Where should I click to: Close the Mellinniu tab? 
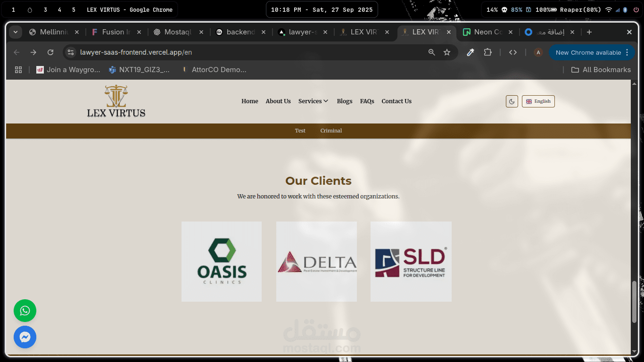pos(77,32)
